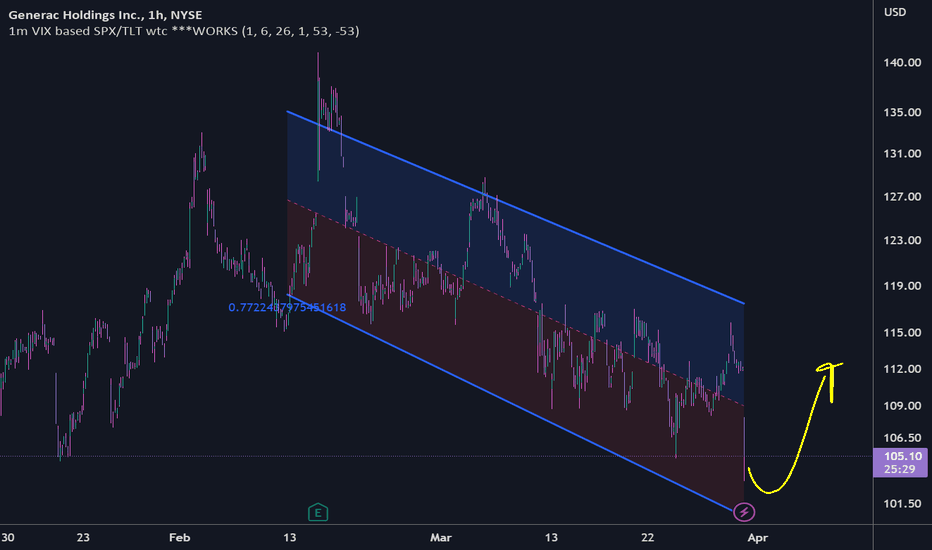Click the 23 date axis label

click(x=83, y=538)
